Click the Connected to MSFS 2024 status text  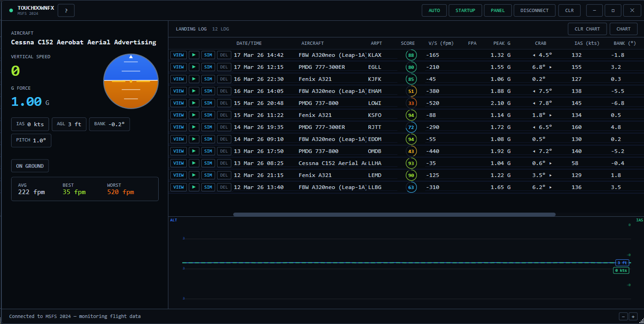point(75,317)
